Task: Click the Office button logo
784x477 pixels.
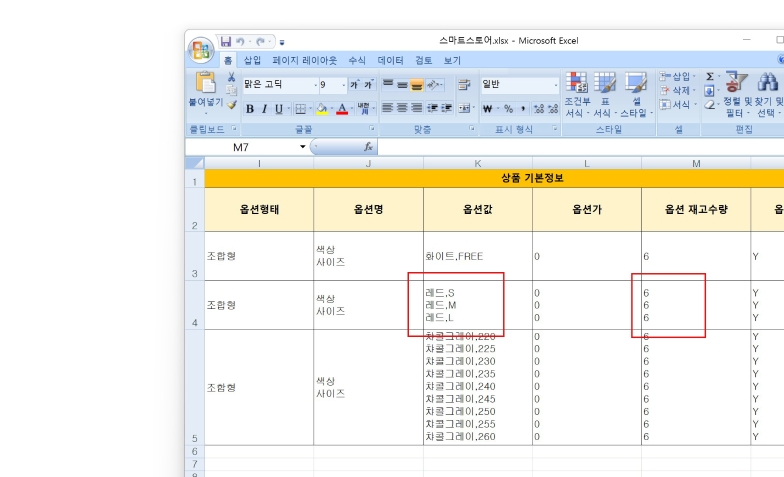Action: [x=201, y=51]
